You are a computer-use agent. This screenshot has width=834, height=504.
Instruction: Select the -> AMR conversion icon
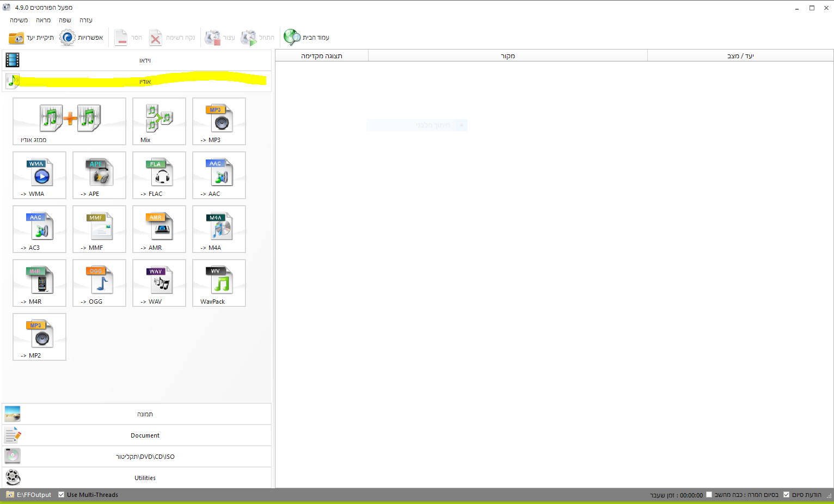(159, 229)
